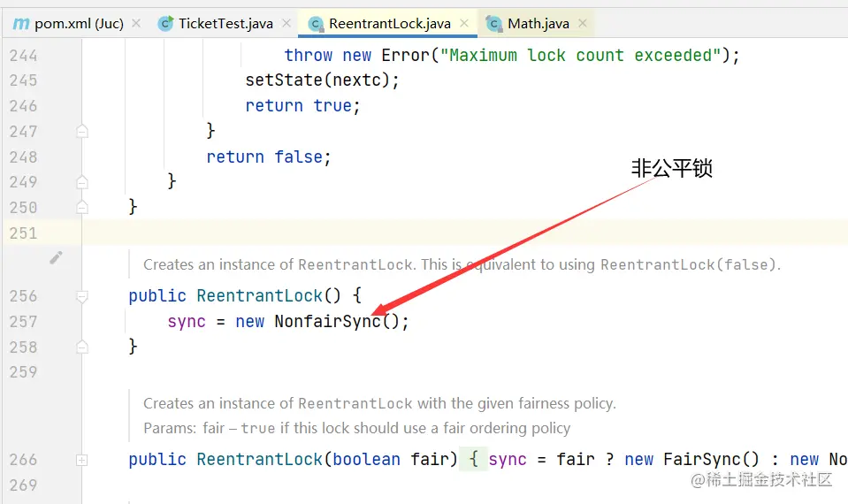This screenshot has width=848, height=504.
Task: Click "Maximum lock count exceeded" string
Action: pyautogui.click(x=581, y=55)
